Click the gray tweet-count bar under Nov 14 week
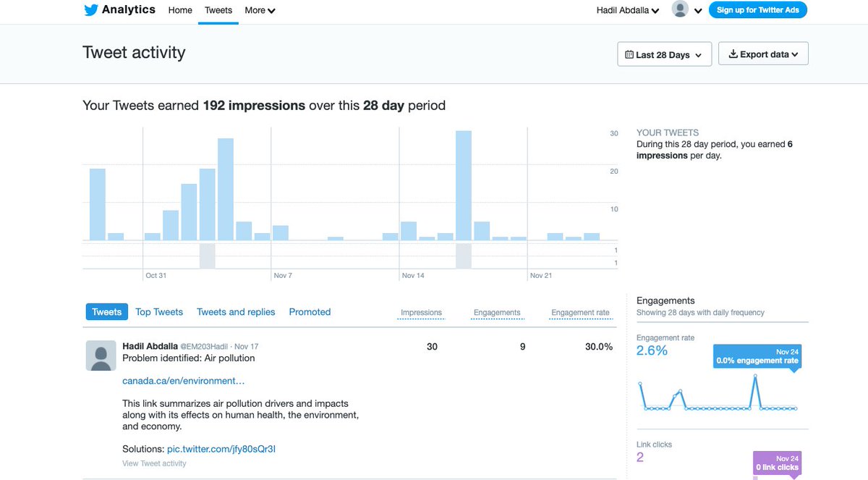This screenshot has width=868, height=480. tap(464, 256)
